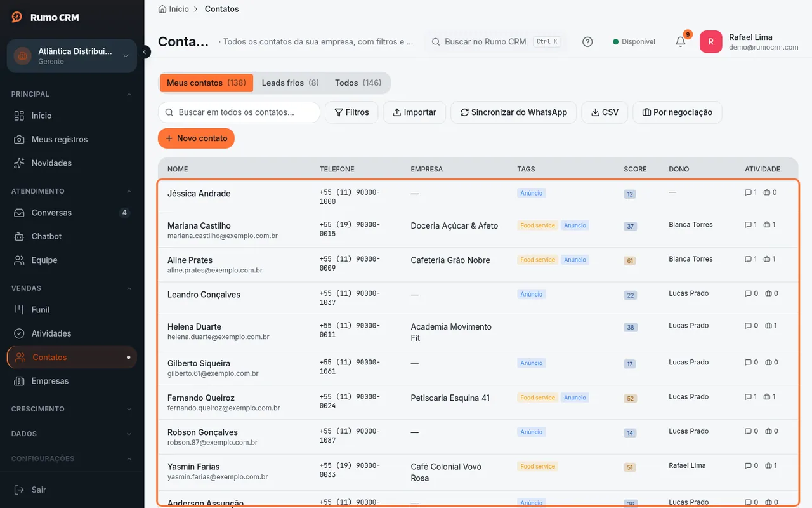The image size is (812, 508).
Task: Click the Novo contato button
Action: (196, 138)
